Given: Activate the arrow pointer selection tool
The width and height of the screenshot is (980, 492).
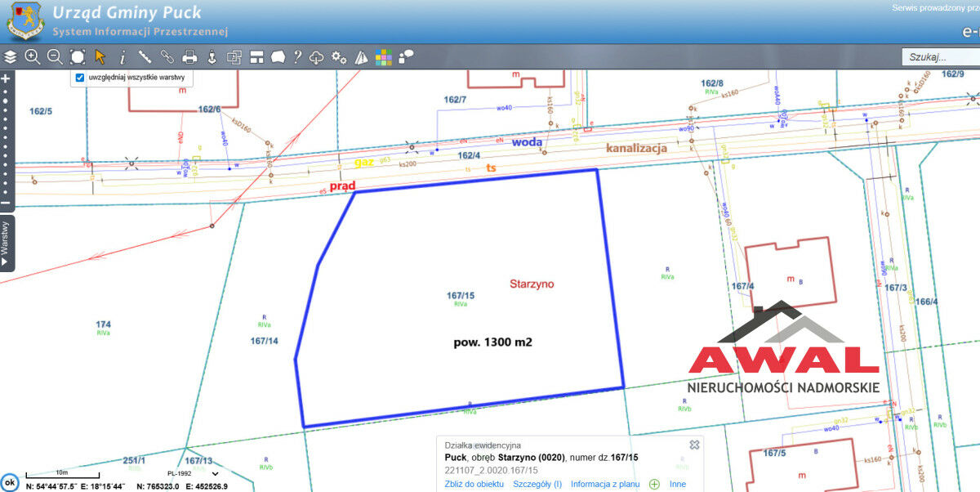Looking at the screenshot, I should [100, 56].
